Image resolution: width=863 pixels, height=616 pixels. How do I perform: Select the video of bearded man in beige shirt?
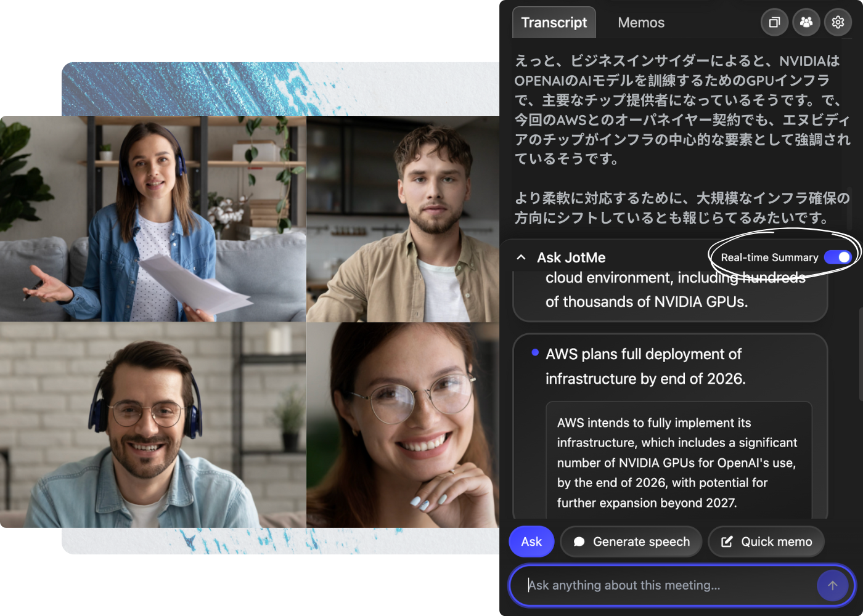coord(403,219)
